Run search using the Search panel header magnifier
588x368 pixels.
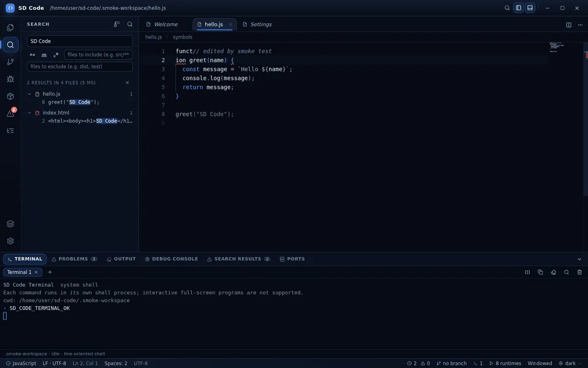pos(130,24)
